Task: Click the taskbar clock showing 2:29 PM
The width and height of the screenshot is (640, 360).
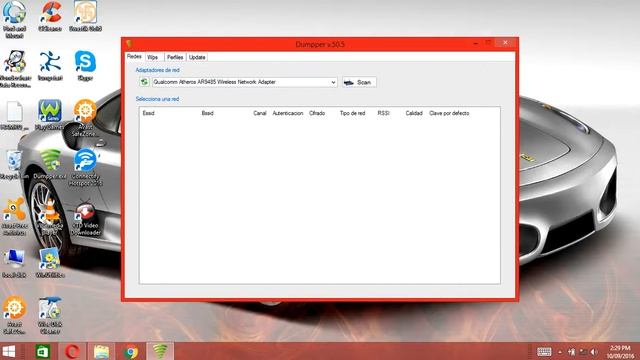Action: click(620, 352)
